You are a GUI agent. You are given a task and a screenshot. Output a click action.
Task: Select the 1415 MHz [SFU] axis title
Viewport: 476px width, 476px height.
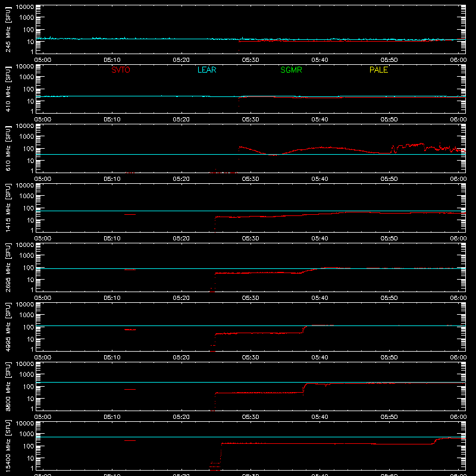(8, 208)
